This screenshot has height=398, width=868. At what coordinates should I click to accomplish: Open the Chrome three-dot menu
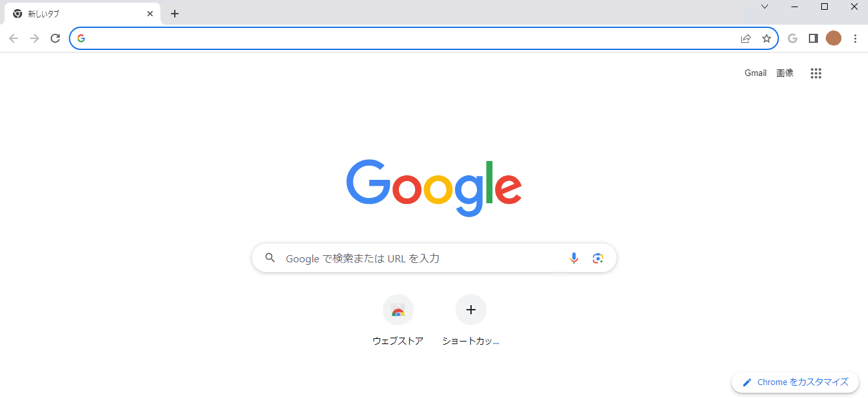tap(855, 38)
